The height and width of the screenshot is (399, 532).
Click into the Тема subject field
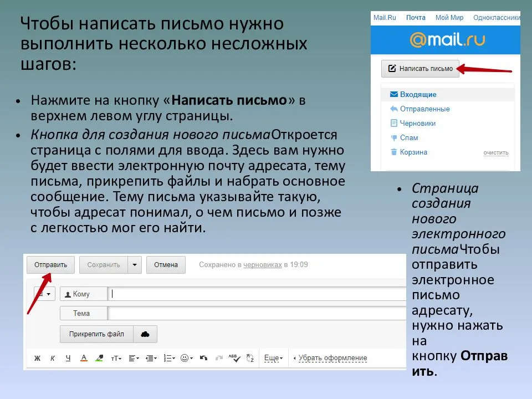(x=257, y=313)
